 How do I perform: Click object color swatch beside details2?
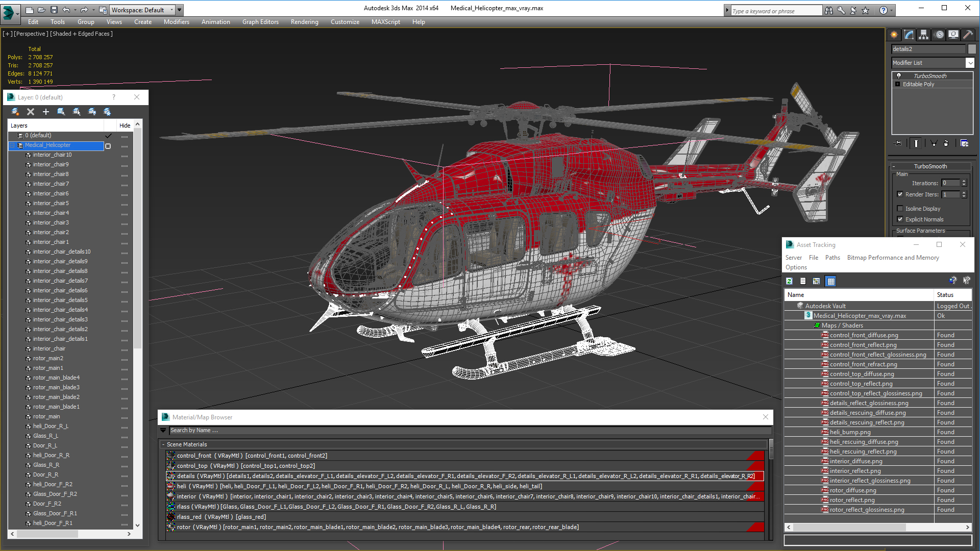[972, 49]
